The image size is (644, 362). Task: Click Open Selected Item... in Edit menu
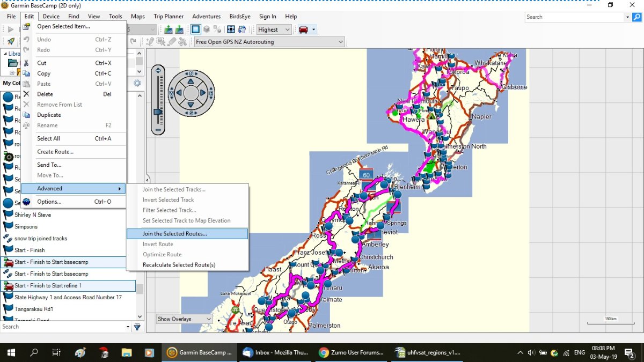(x=74, y=26)
